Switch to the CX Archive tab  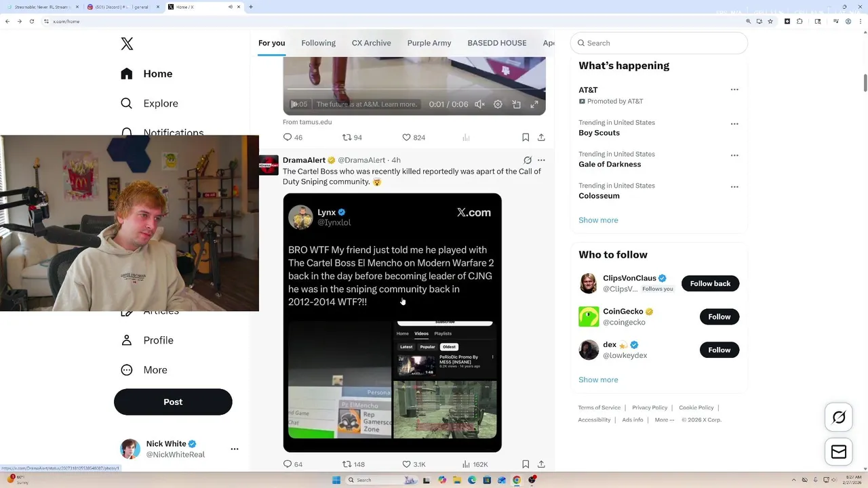point(371,43)
